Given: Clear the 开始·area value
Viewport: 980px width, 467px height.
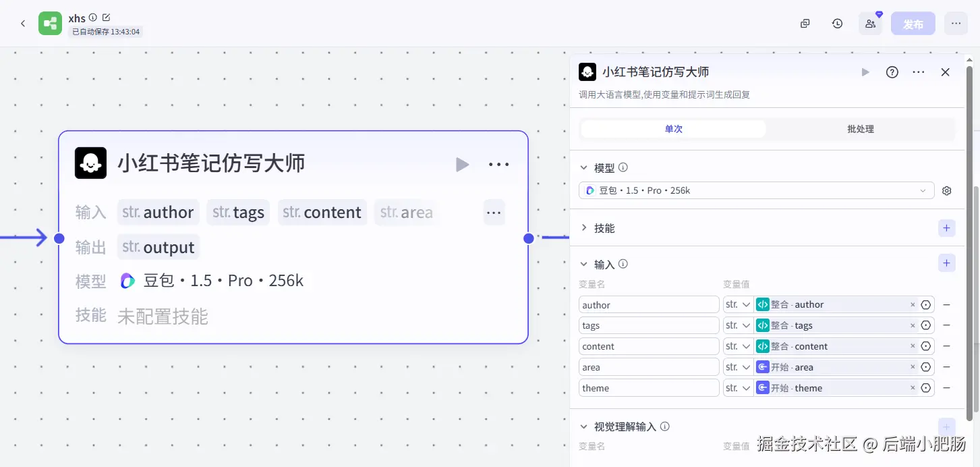Looking at the screenshot, I should 913,367.
